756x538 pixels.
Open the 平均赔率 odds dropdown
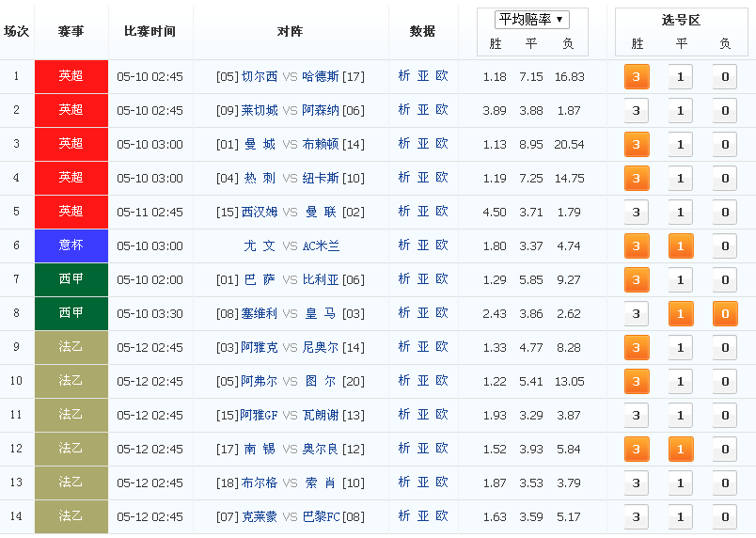(x=532, y=20)
